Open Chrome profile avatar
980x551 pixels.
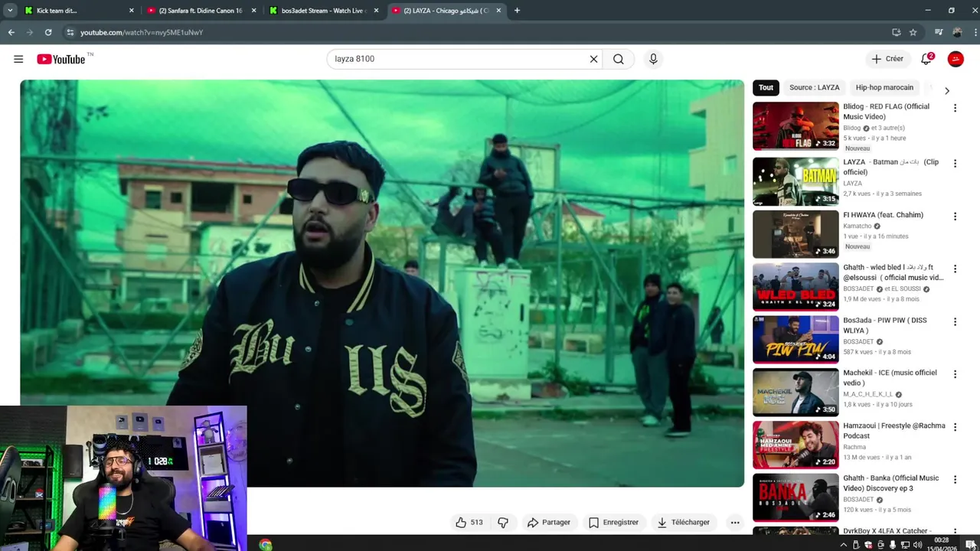pos(957,32)
